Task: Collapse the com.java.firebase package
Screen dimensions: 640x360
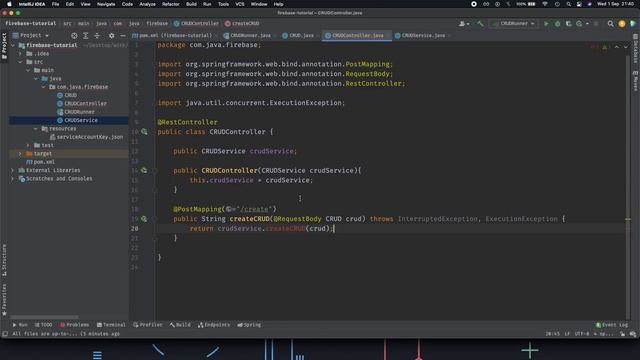Action: click(44, 87)
